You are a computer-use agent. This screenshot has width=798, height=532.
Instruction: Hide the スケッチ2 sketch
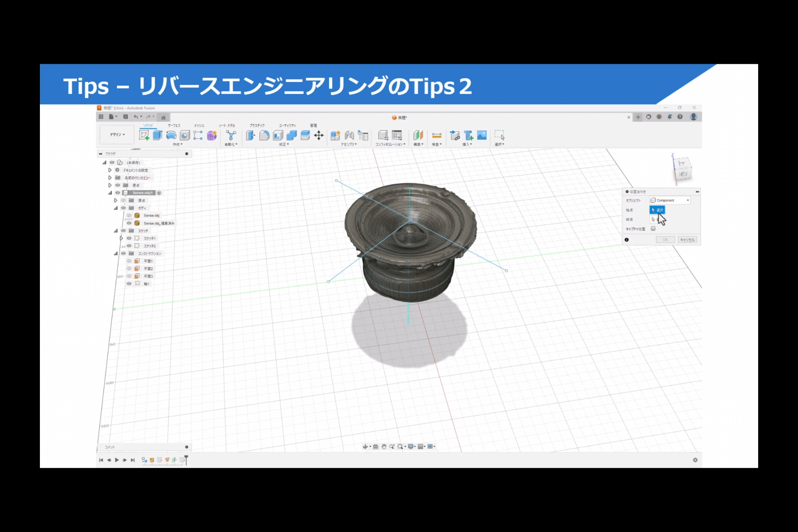click(x=129, y=246)
